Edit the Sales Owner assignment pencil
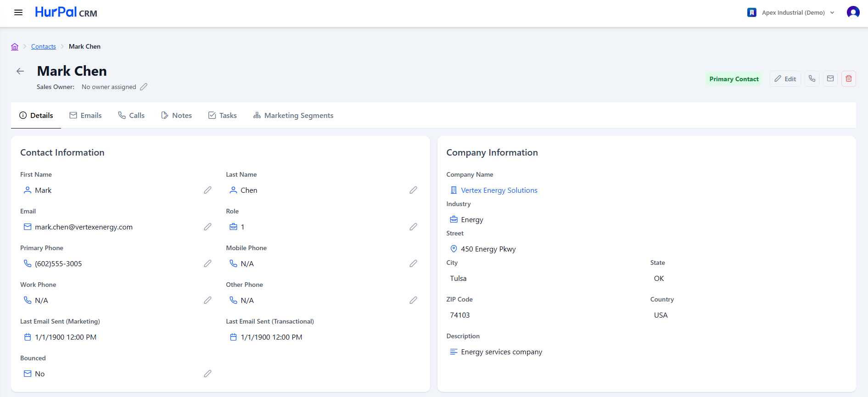The height and width of the screenshot is (397, 868). [144, 87]
